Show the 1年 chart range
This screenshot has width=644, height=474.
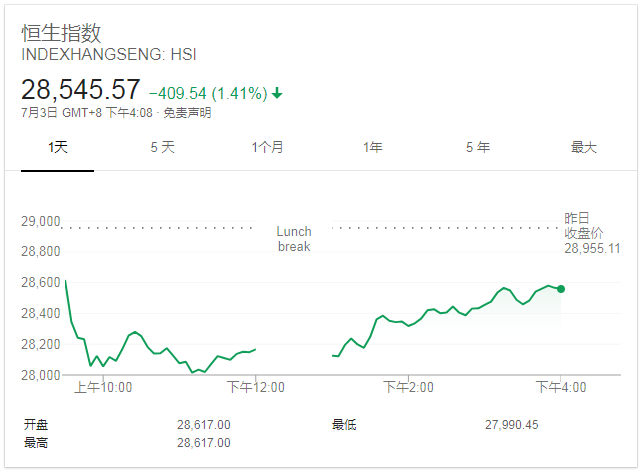click(373, 147)
